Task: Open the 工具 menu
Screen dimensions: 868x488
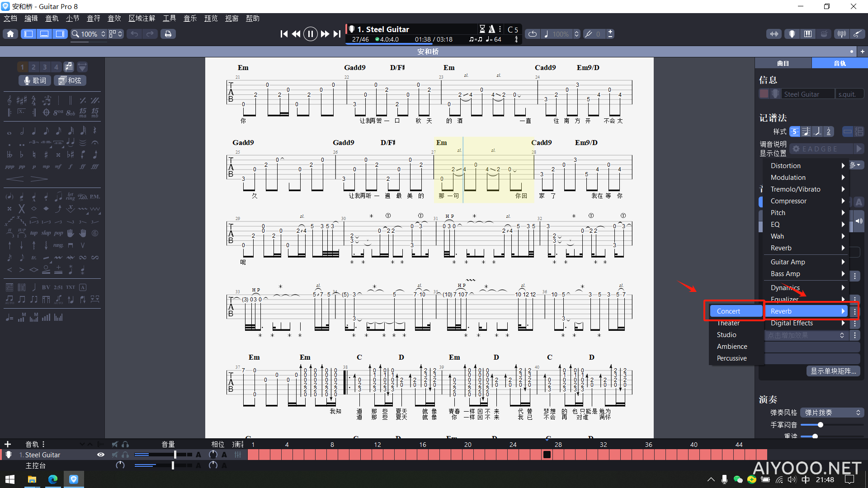Action: click(170, 19)
